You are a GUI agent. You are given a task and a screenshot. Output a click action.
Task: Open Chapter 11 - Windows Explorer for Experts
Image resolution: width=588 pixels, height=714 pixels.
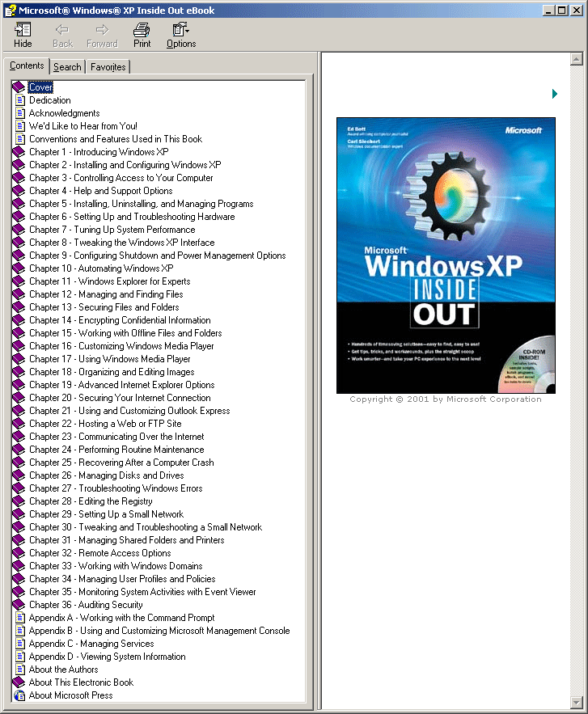point(109,281)
